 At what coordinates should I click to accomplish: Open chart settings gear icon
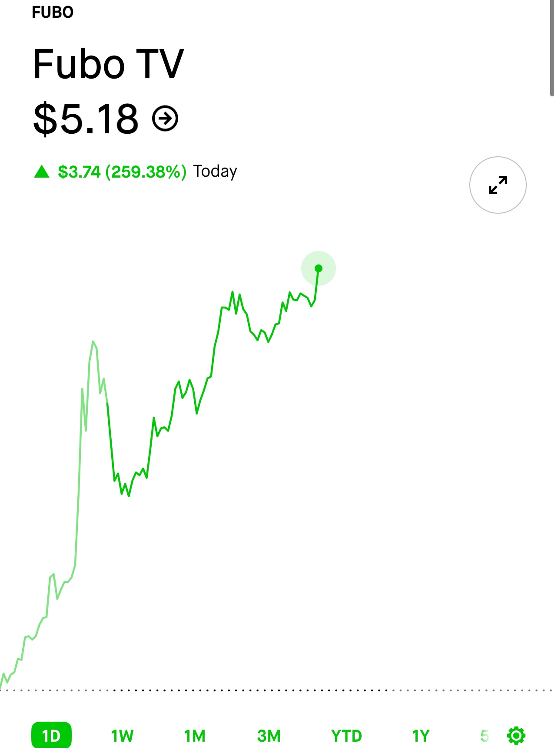(x=516, y=736)
